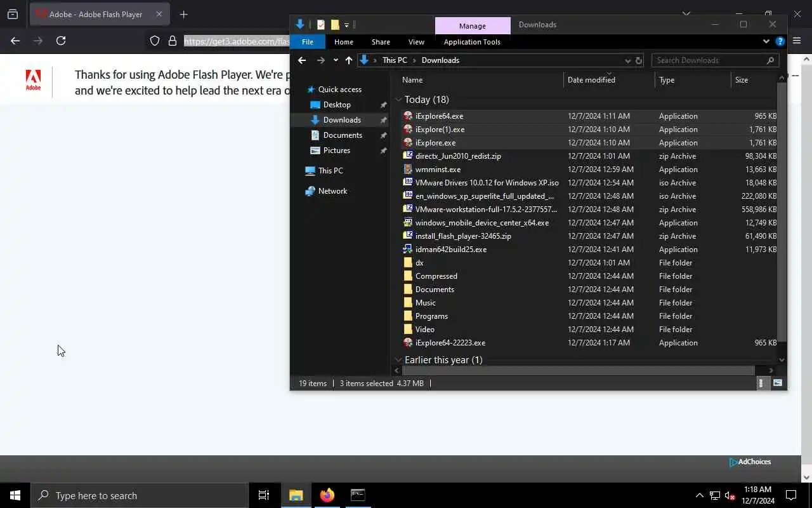Click the Search Downloads field
The width and height of the screenshot is (812, 508).
pyautogui.click(x=715, y=60)
